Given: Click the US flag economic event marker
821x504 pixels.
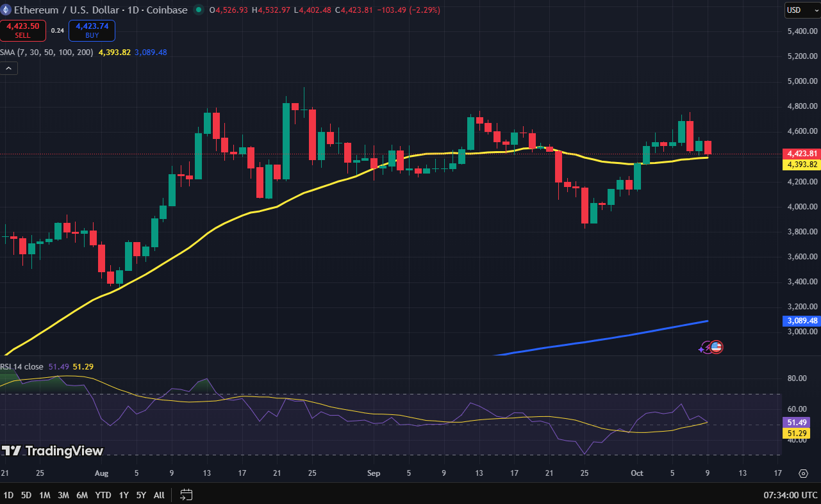Looking at the screenshot, I should click(716, 347).
